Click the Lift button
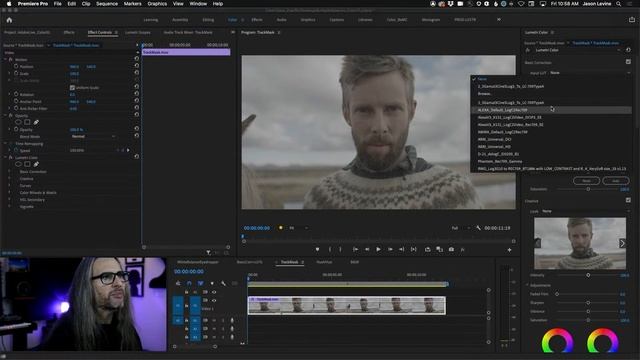This screenshot has width=640, height=360. (427, 249)
